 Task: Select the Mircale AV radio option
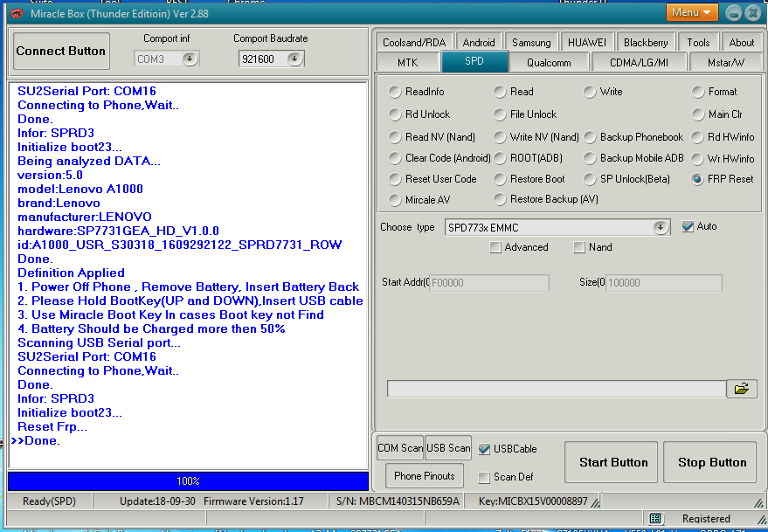click(394, 199)
